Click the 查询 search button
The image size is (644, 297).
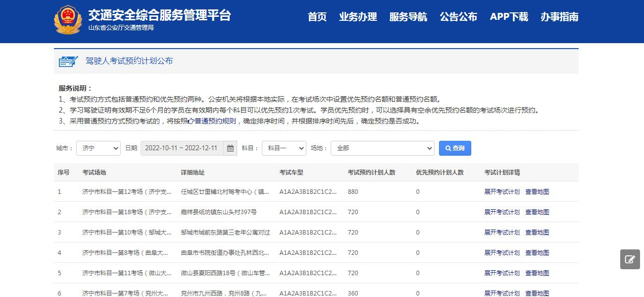[x=454, y=148]
